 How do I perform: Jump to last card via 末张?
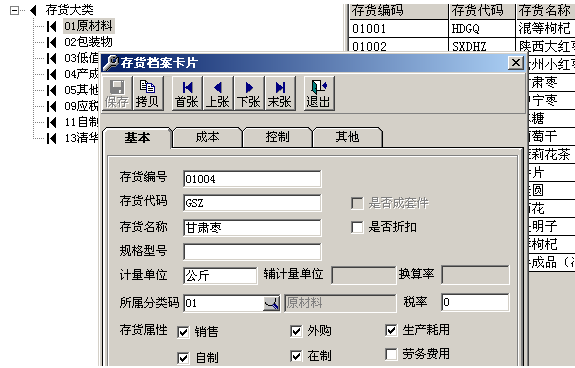[x=280, y=93]
